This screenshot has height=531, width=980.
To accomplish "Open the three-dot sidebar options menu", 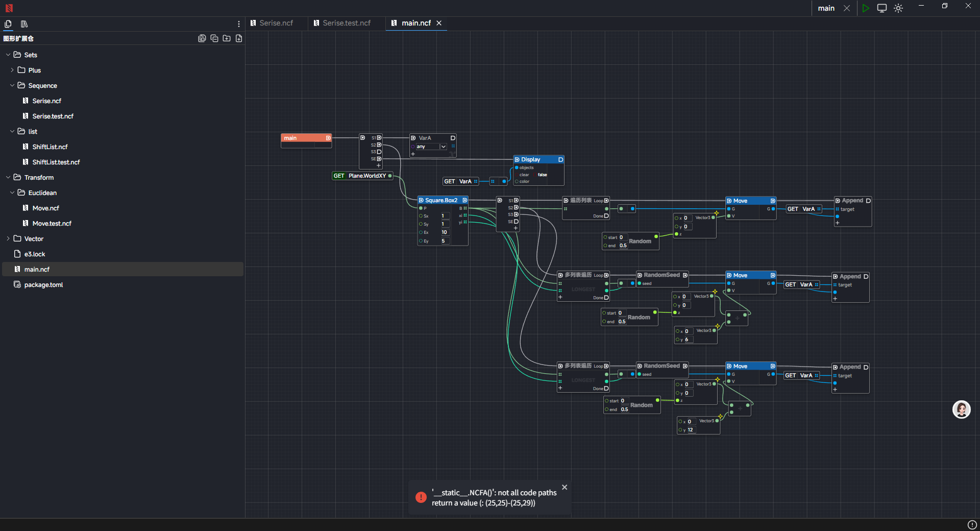I will 238,24.
